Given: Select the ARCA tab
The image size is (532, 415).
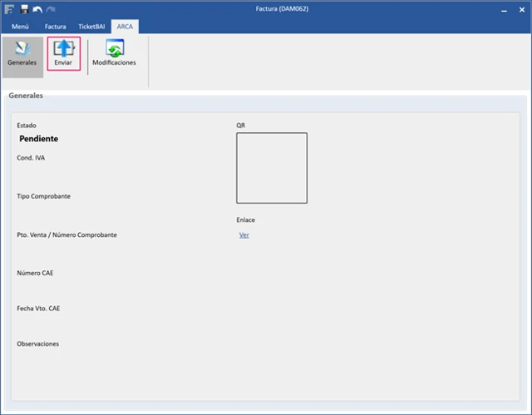Looking at the screenshot, I should click(x=126, y=27).
